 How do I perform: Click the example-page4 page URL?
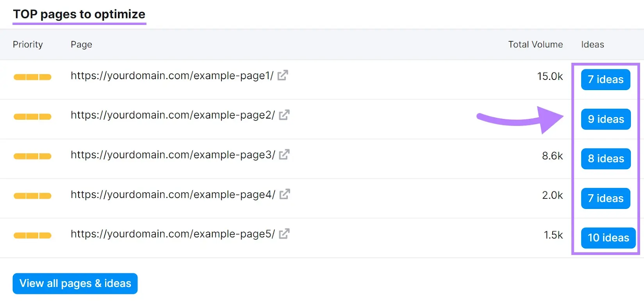point(173,195)
